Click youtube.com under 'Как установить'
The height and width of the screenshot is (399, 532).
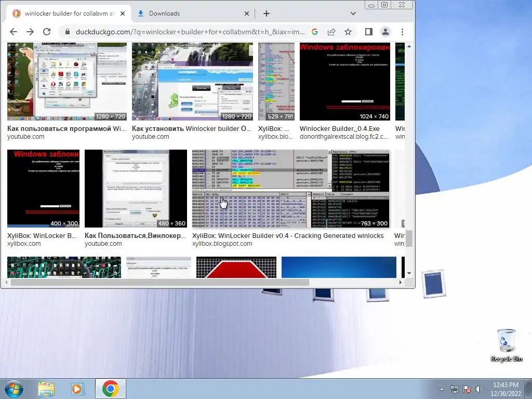[150, 137]
